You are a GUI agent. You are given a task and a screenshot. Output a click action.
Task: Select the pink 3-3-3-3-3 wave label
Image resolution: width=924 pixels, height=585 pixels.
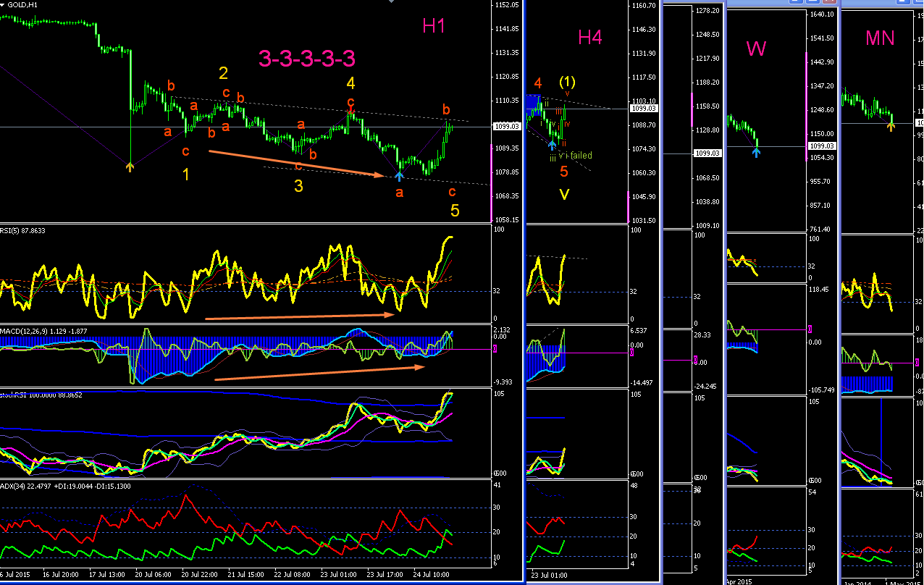(x=307, y=58)
